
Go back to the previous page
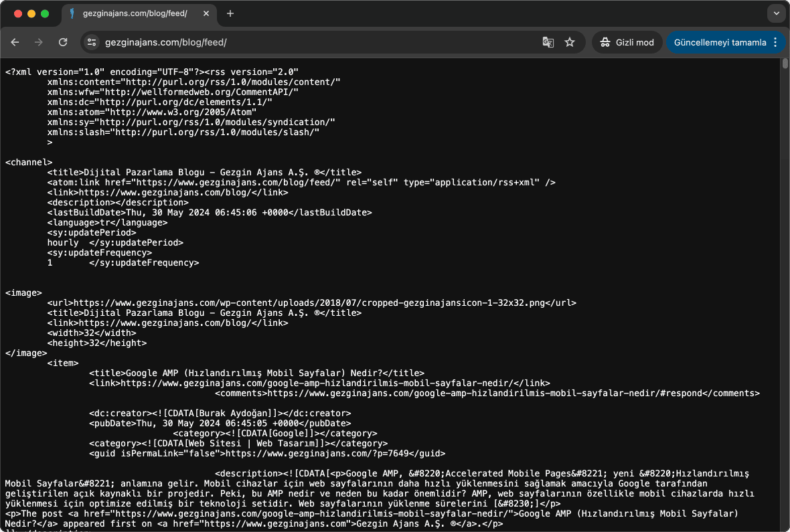pyautogui.click(x=15, y=42)
